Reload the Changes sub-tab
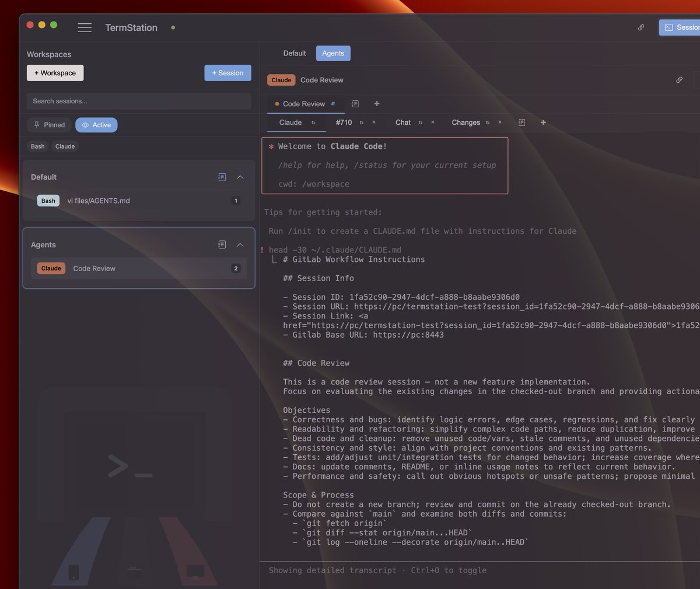Viewport: 700px width, 589px height. 488,122
